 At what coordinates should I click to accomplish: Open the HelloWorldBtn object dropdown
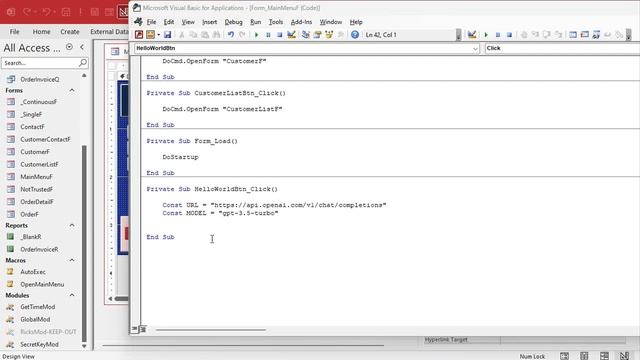point(475,49)
